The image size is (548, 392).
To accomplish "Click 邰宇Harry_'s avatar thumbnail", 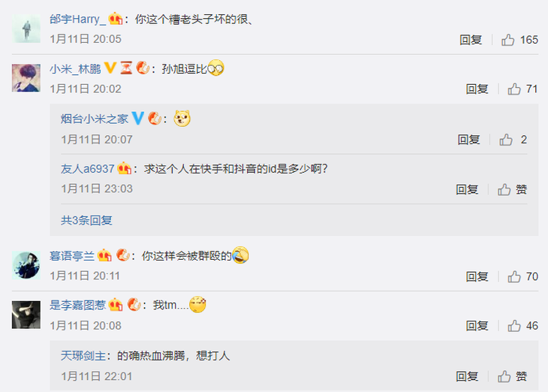I will (26, 29).
